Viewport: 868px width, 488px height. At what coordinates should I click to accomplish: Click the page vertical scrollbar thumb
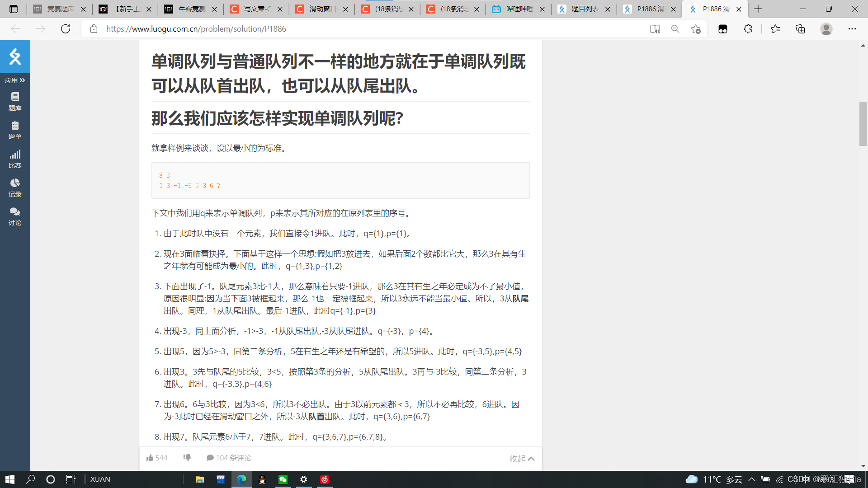(863, 124)
